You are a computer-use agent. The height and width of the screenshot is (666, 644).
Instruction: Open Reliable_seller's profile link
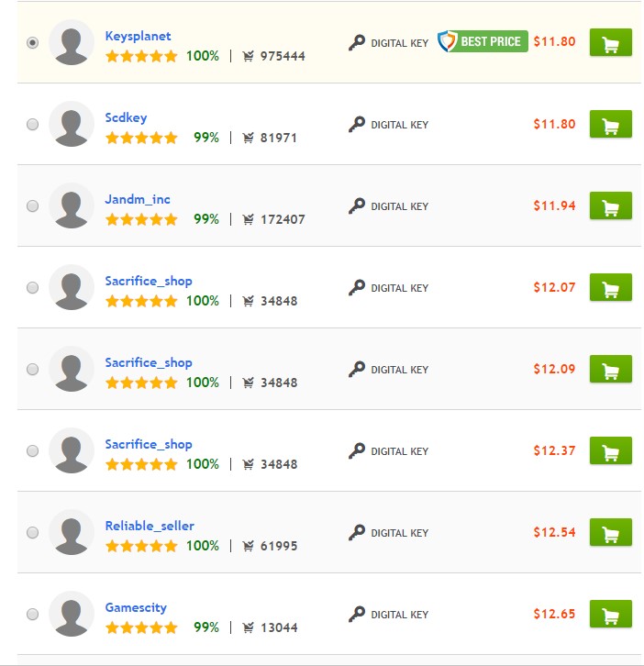(150, 526)
